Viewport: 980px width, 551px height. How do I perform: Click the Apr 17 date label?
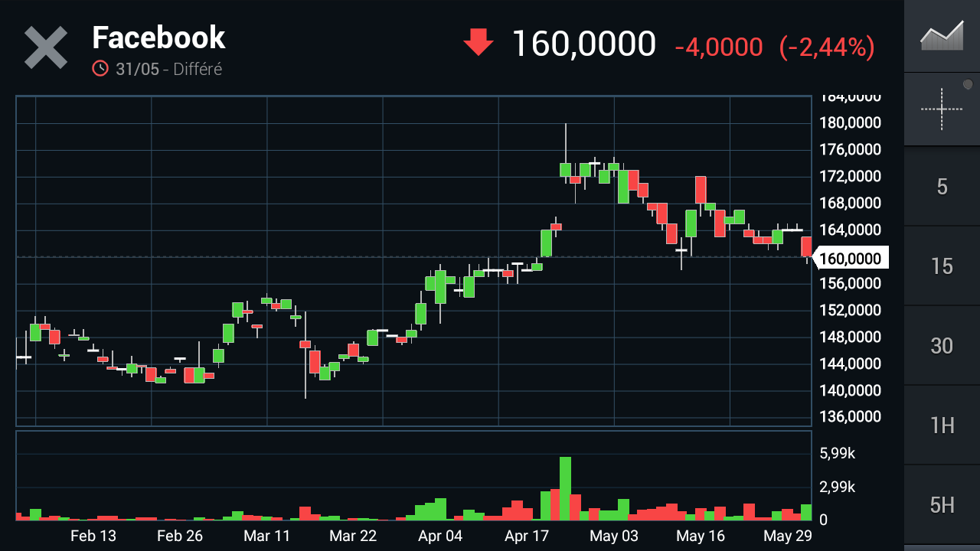tap(527, 536)
